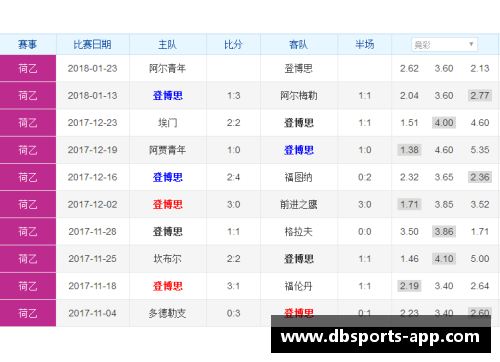Screen dimensions: 500x362
Task: Select odds 2.04
Action: (x=409, y=96)
